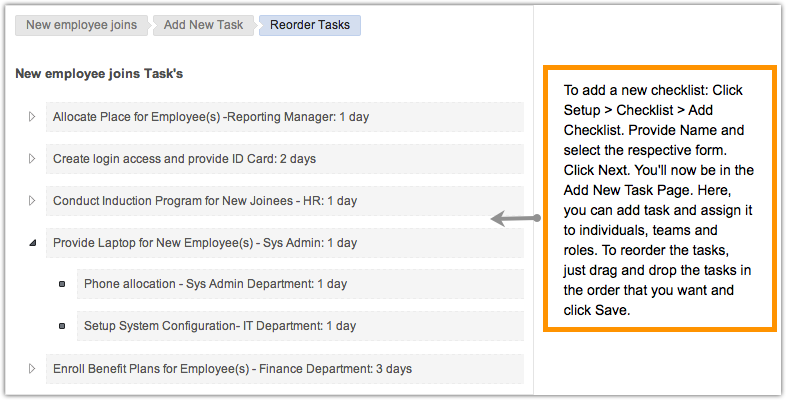Expand the Enroll Benefit Plans task
The height and width of the screenshot is (400, 786).
(32, 369)
